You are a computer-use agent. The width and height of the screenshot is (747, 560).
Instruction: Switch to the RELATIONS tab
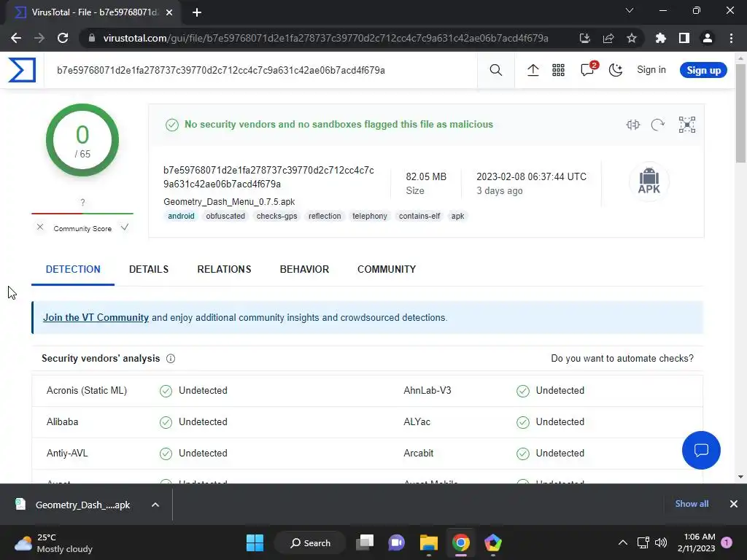coord(224,270)
